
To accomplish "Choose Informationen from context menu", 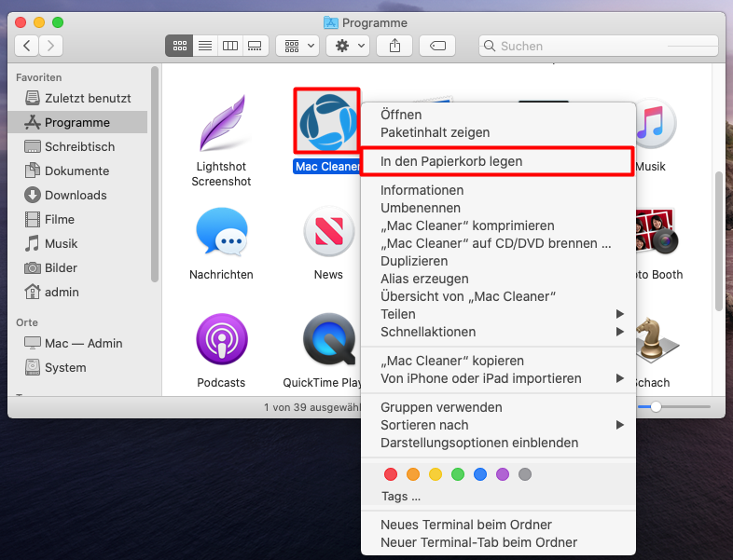I will (x=498, y=191).
